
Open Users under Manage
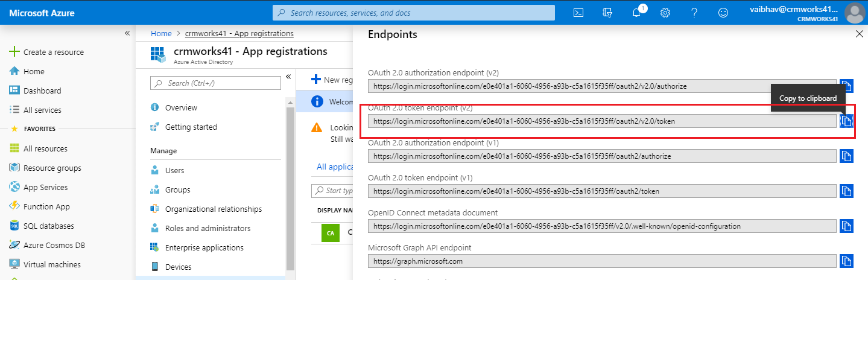pyautogui.click(x=166, y=170)
